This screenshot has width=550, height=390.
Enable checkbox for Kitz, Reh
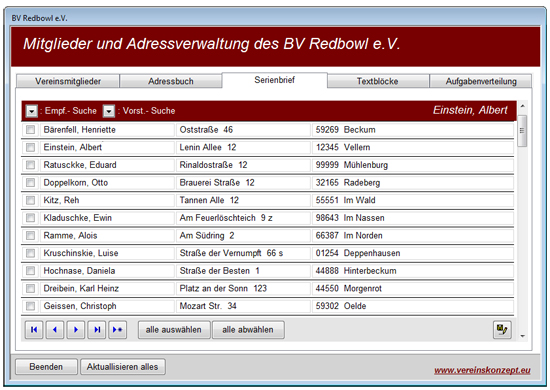(31, 200)
